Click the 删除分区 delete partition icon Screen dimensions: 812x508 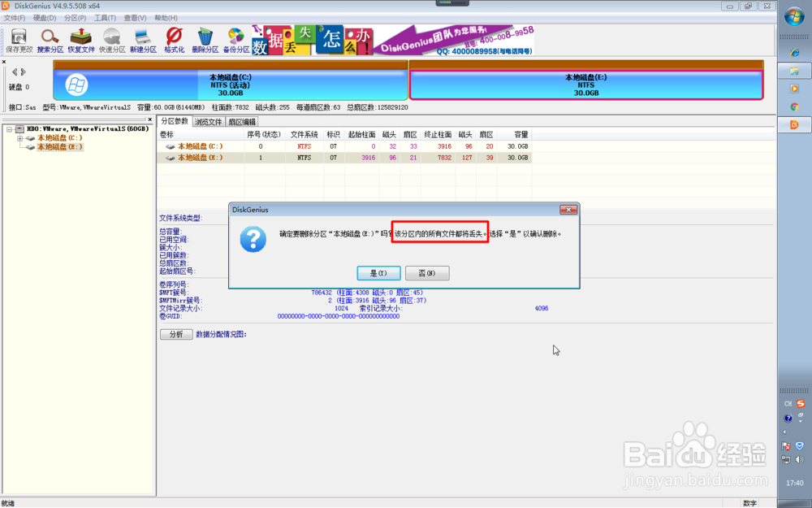(x=205, y=41)
